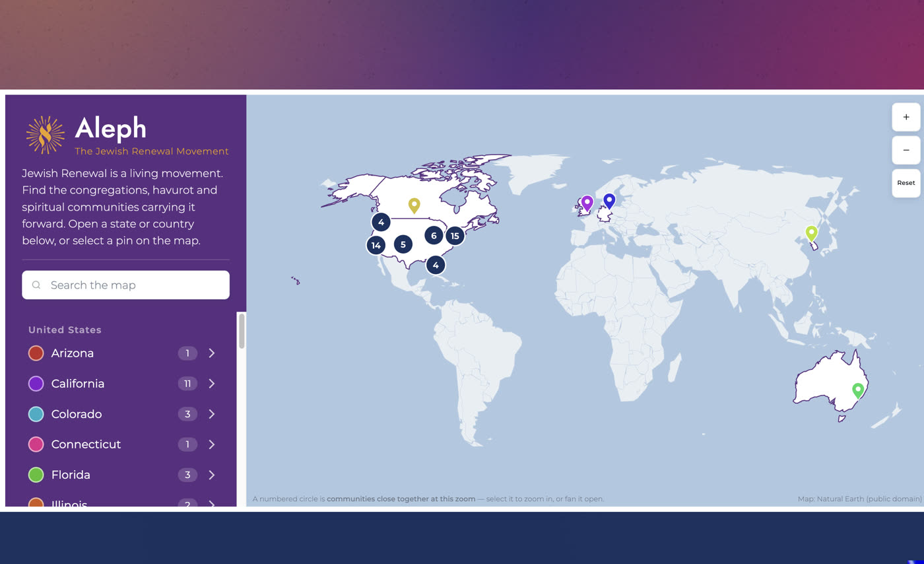924x564 pixels.
Task: Open the cluster circle numbered 14
Action: [376, 245]
